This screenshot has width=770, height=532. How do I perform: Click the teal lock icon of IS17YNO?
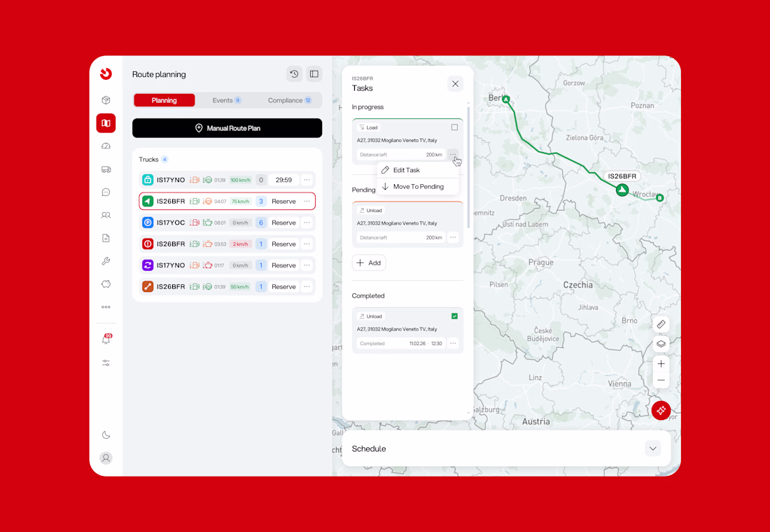(147, 180)
